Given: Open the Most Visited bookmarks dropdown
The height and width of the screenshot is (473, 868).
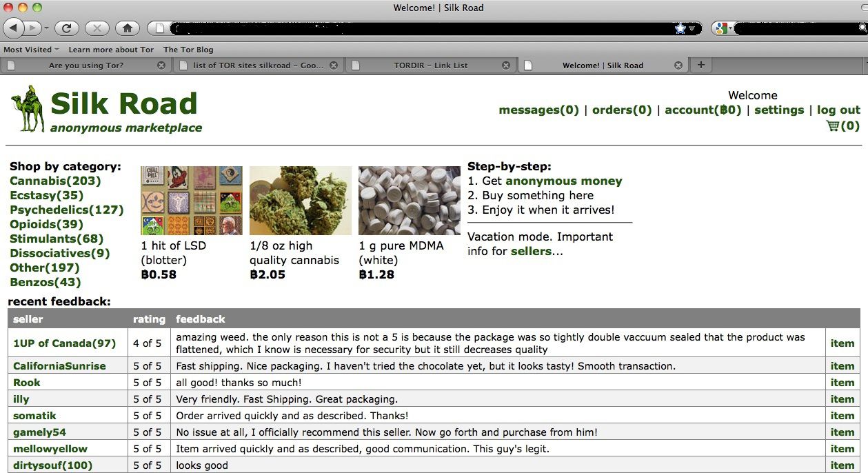Looking at the screenshot, I should coord(28,49).
